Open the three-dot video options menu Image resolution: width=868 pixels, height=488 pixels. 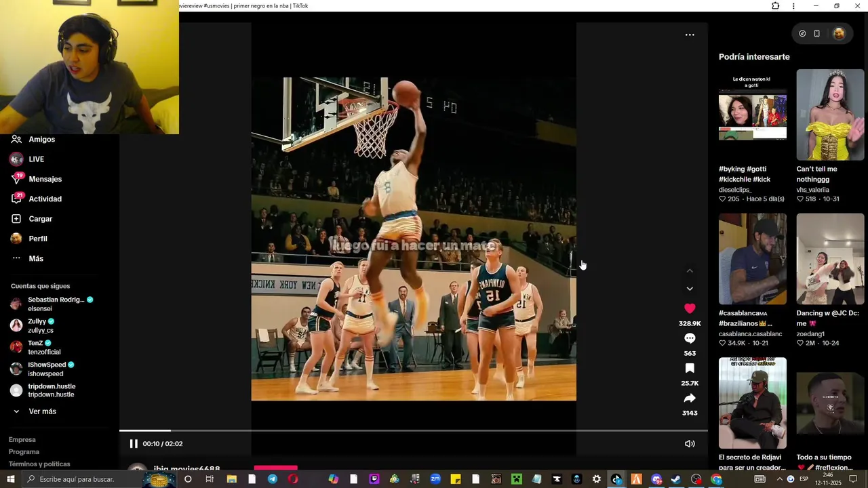coord(690,35)
